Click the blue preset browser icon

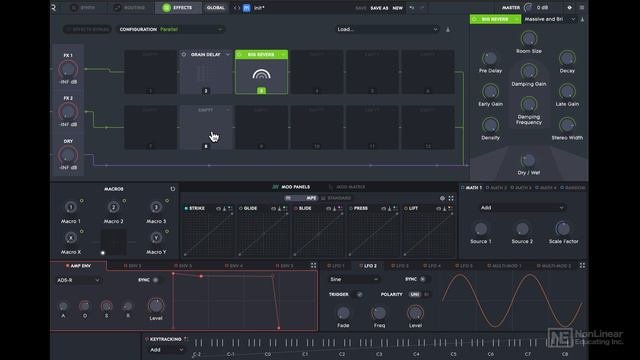[x=247, y=8]
